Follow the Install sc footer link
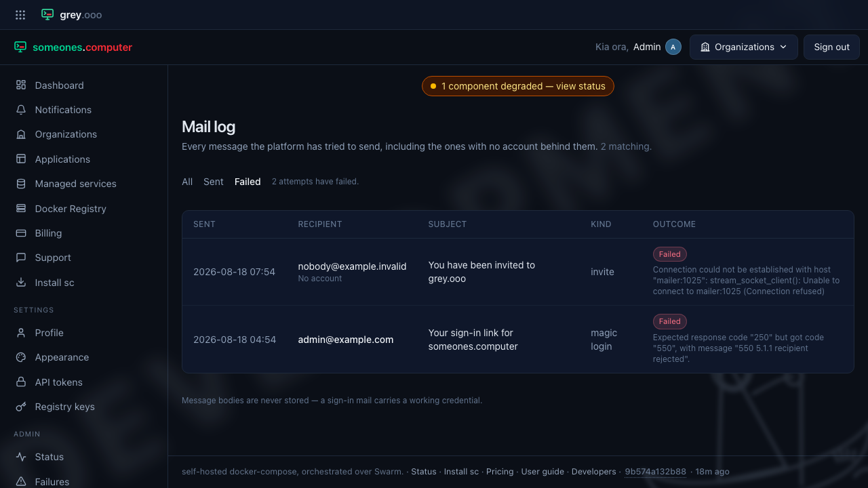The image size is (868, 488). [x=461, y=472]
